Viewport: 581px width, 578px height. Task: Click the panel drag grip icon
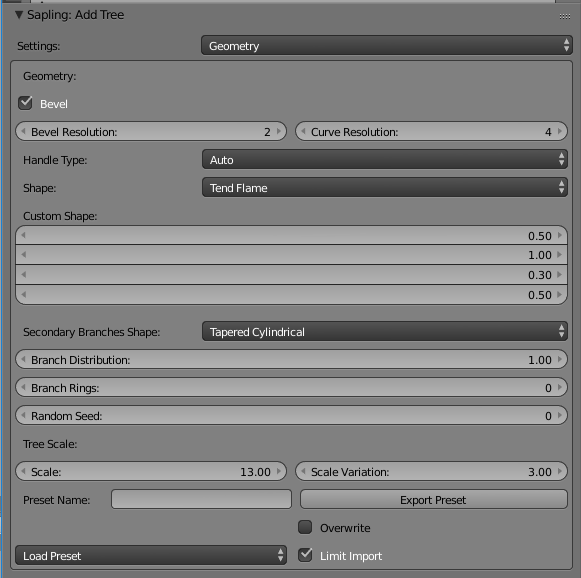(565, 16)
